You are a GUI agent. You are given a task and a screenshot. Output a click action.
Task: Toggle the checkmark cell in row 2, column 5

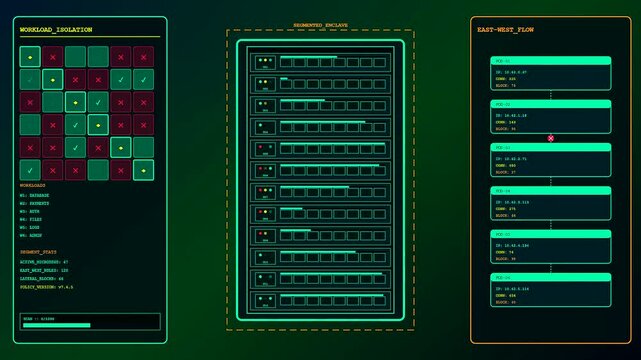point(121,80)
